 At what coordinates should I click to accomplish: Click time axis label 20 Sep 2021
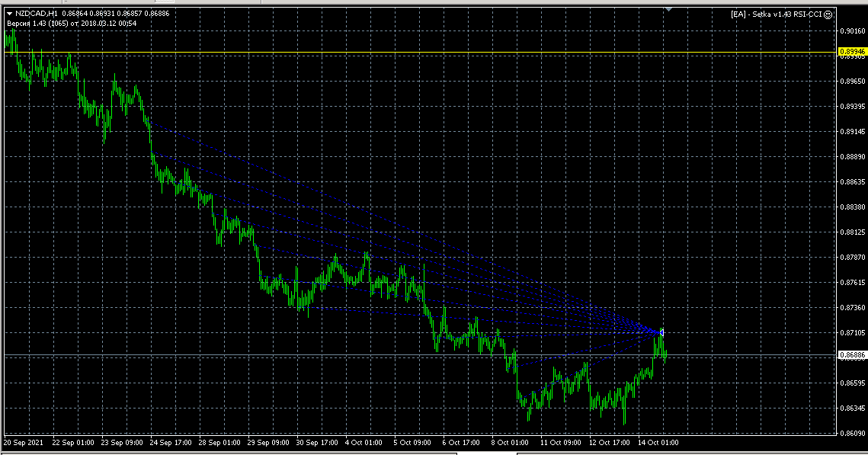tap(24, 443)
